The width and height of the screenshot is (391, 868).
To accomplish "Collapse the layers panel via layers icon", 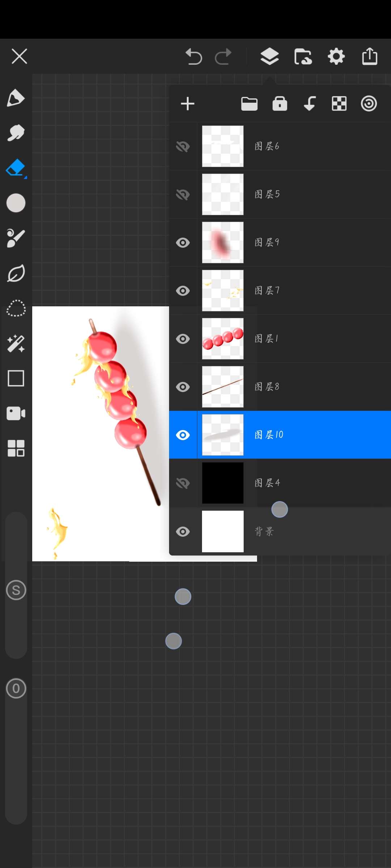I will [x=269, y=57].
